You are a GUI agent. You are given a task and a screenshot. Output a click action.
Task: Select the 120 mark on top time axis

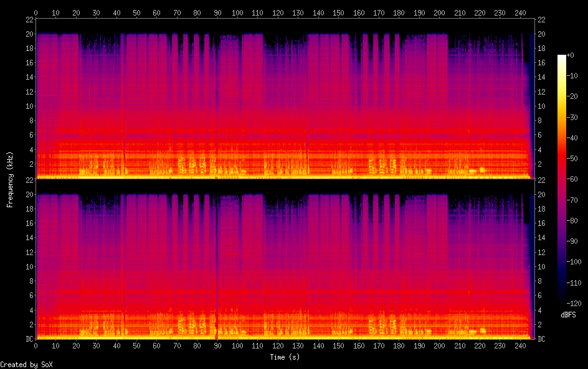(x=278, y=12)
